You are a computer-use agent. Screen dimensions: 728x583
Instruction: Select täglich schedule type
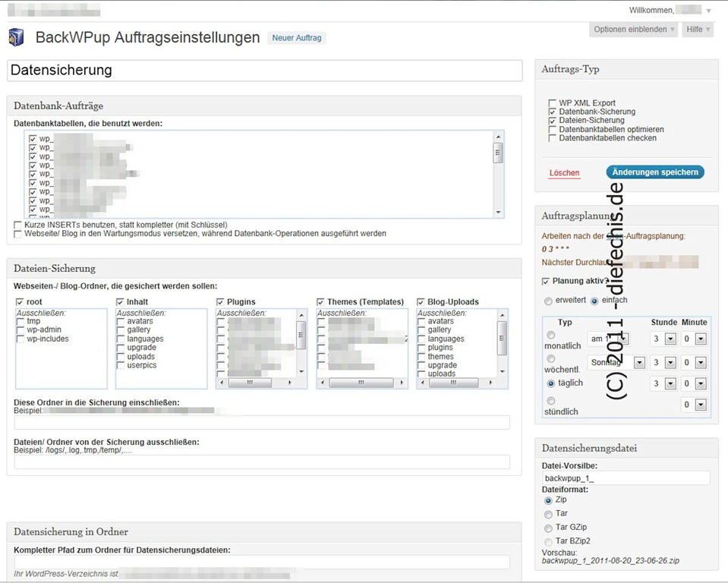point(550,383)
